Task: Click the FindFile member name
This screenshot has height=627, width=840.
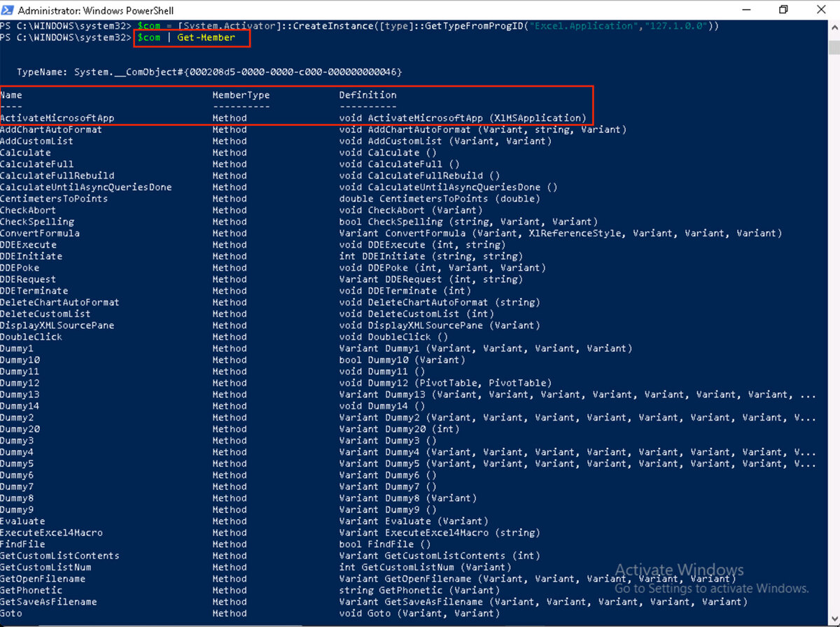Action: [x=22, y=544]
